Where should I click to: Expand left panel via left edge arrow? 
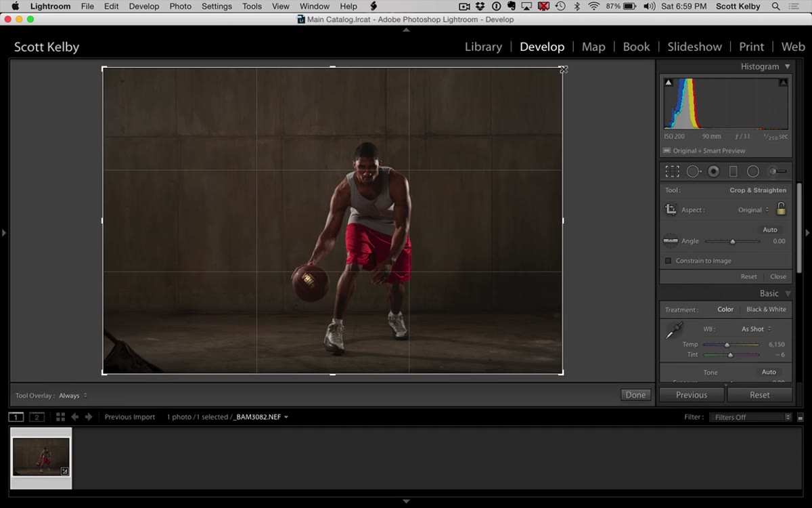pos(4,232)
